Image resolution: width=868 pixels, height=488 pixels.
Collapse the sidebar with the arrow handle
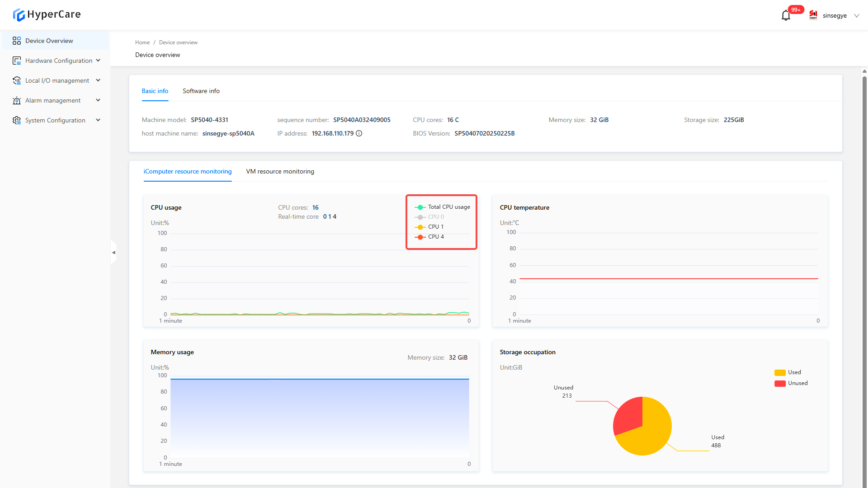113,253
